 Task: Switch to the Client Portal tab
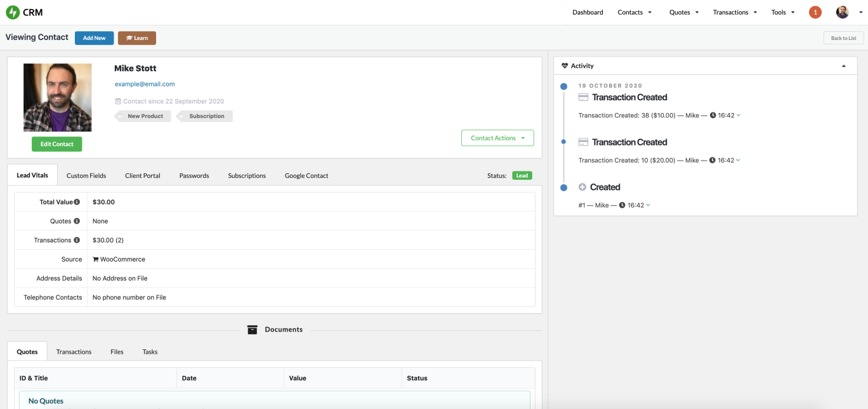[x=143, y=175]
